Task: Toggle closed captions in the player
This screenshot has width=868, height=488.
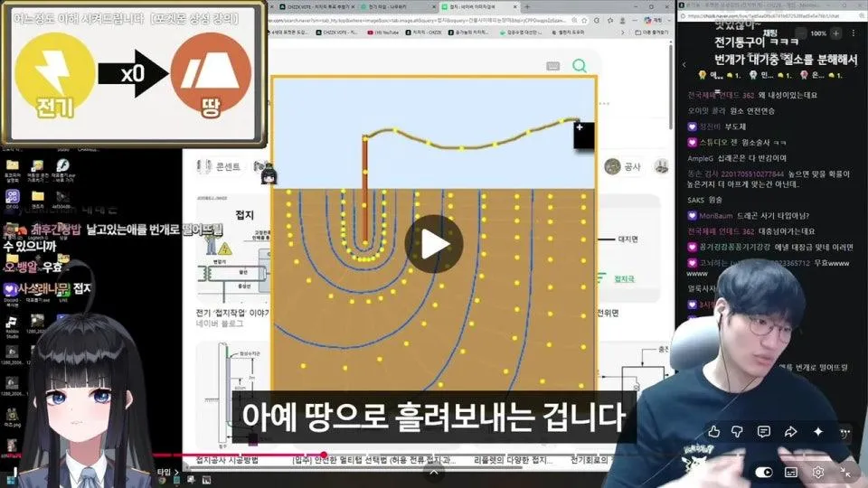Action: 791,472
